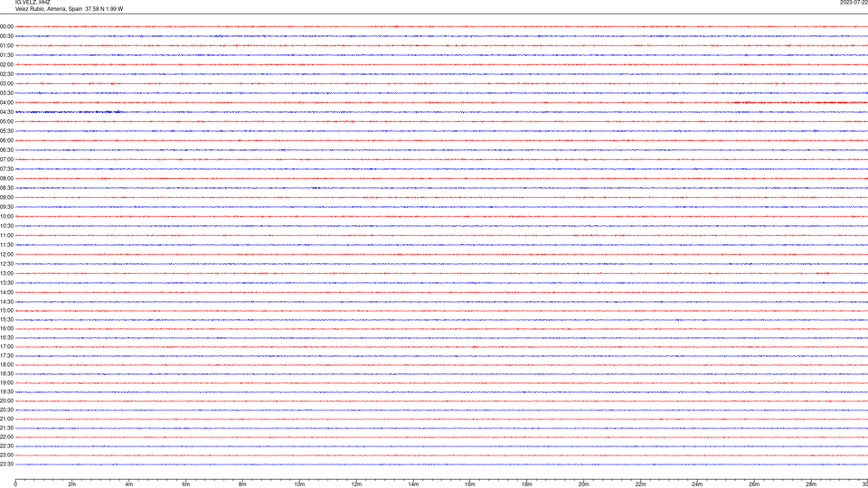Click the 14:00 row label

pos(6,292)
